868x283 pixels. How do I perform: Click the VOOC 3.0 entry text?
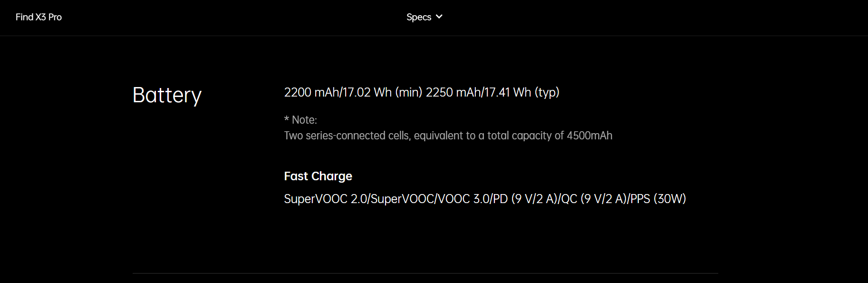pyautogui.click(x=463, y=199)
